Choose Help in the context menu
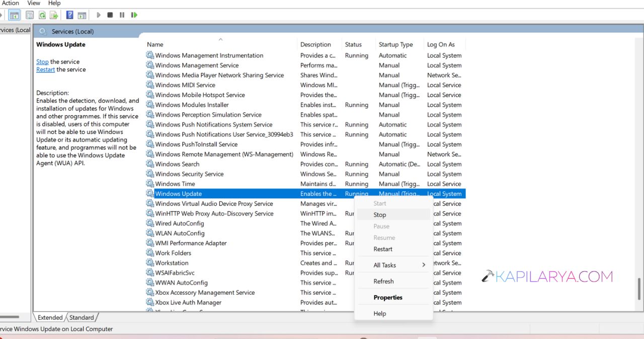The width and height of the screenshot is (644, 339). point(393,313)
